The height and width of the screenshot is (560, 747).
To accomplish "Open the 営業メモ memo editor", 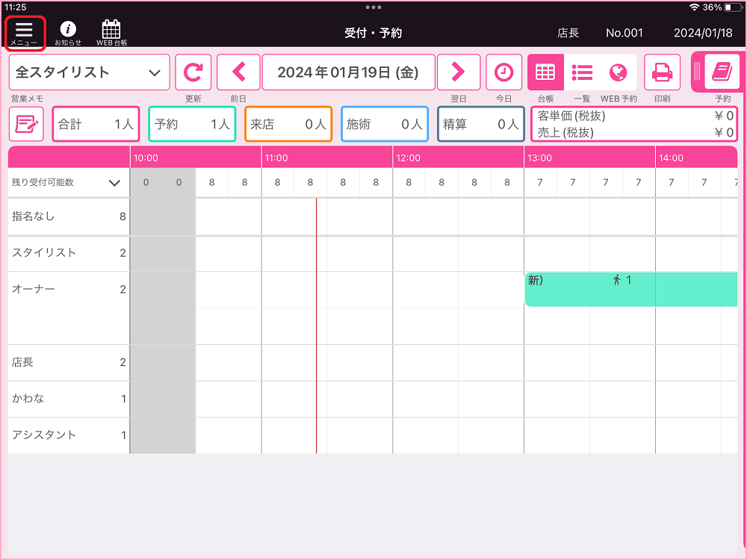I will (x=26, y=124).
